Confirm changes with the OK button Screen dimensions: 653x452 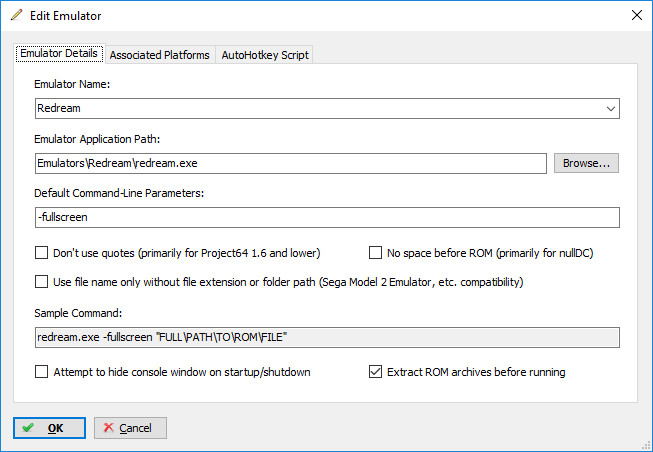(50, 428)
